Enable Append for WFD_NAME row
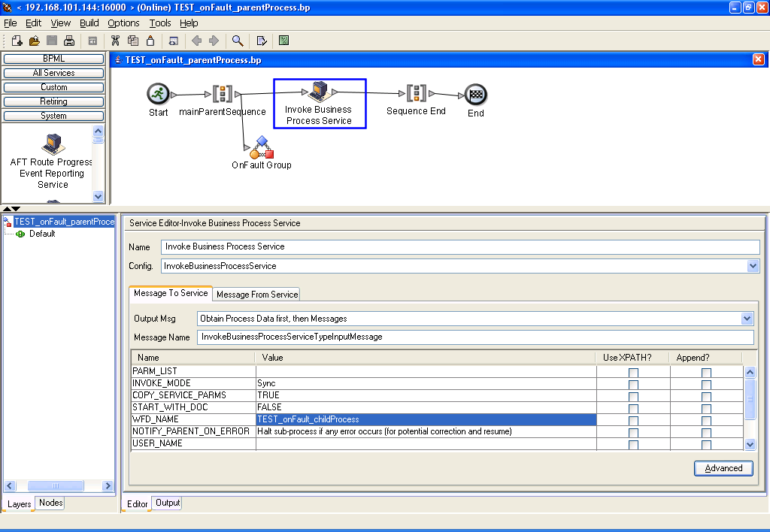The image size is (770, 532). (706, 421)
